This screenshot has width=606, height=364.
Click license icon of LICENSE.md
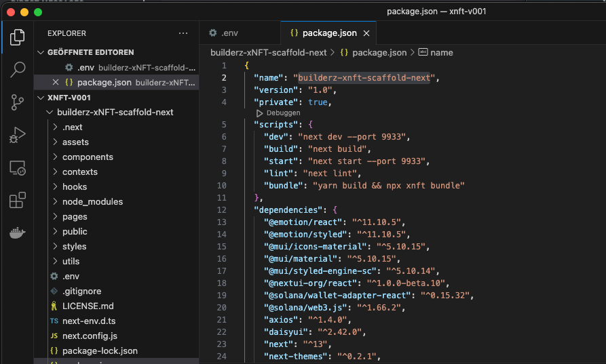(54, 306)
